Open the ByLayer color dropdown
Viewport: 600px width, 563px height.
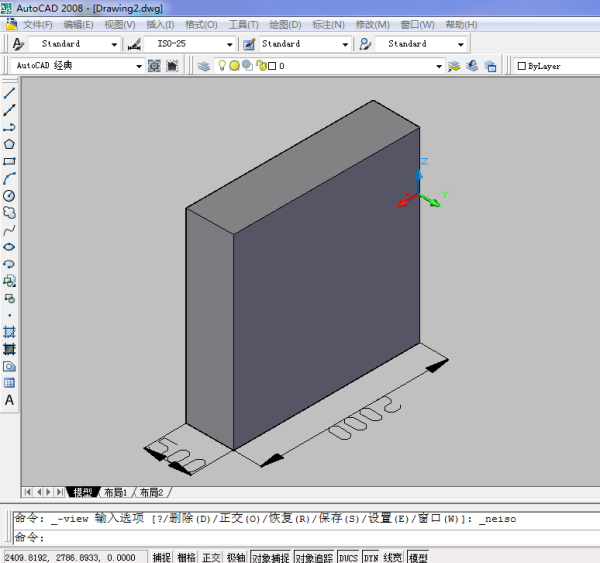[558, 66]
